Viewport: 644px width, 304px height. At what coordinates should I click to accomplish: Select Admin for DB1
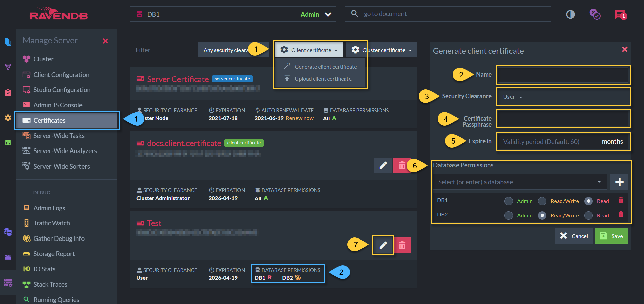(508, 201)
